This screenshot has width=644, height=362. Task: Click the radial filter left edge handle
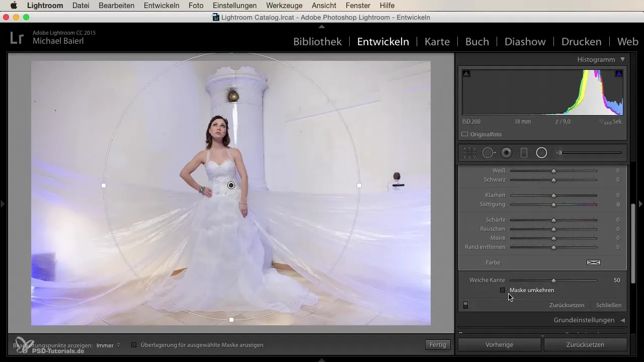pyautogui.click(x=104, y=186)
